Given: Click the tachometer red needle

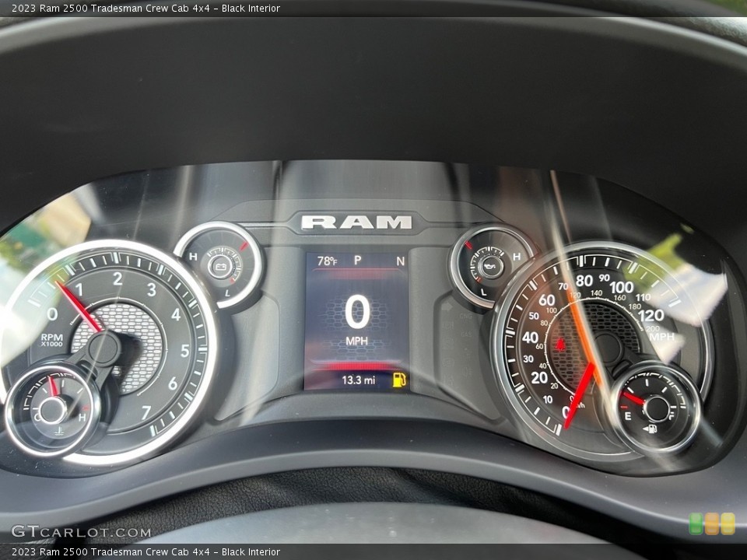Looking at the screenshot, I should click(79, 306).
